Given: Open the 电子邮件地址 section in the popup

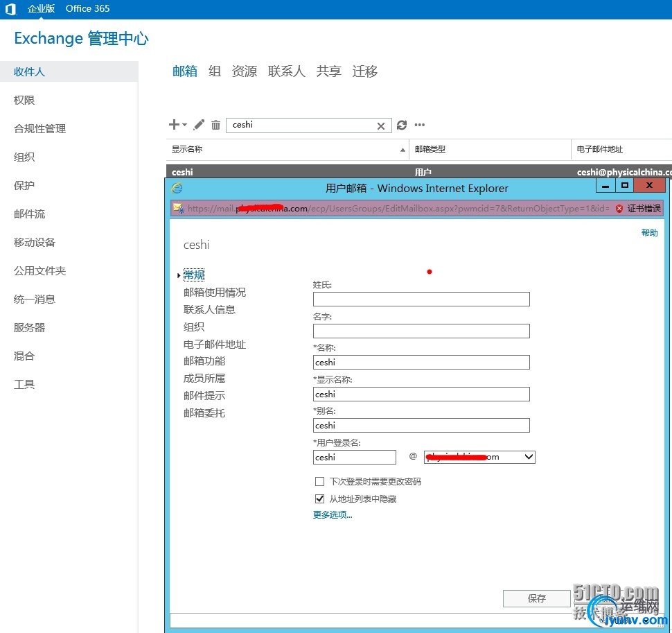Looking at the screenshot, I should point(215,345).
